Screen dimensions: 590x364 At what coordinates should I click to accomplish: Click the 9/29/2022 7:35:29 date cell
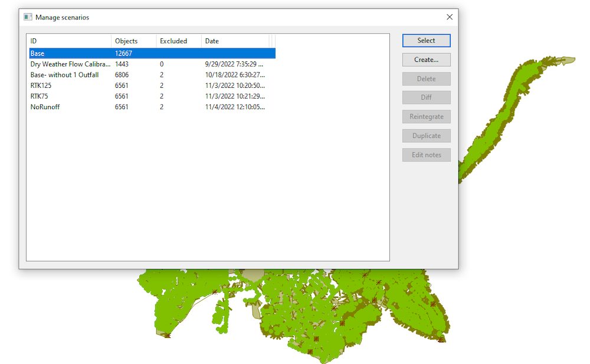234,64
